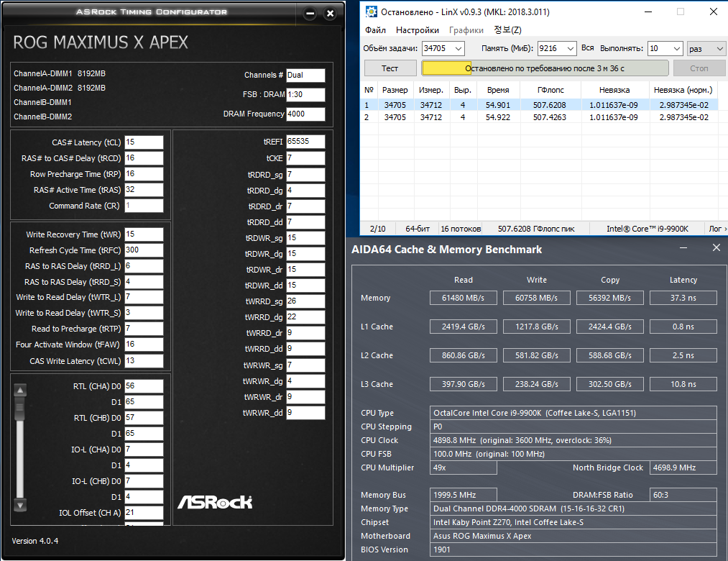728x561 pixels.
Task: Click the Время column header
Action: click(x=498, y=90)
